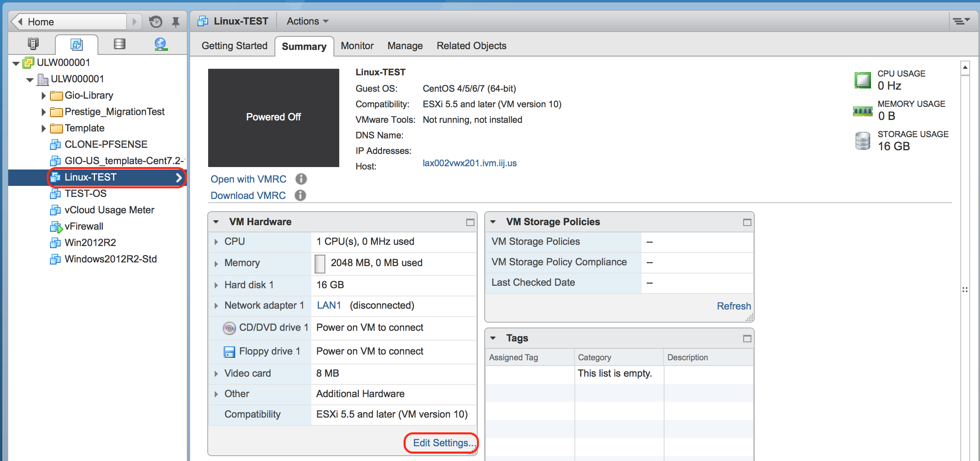Maximize the Tags panel
Viewport: 980px width, 461px height.
[x=747, y=339]
